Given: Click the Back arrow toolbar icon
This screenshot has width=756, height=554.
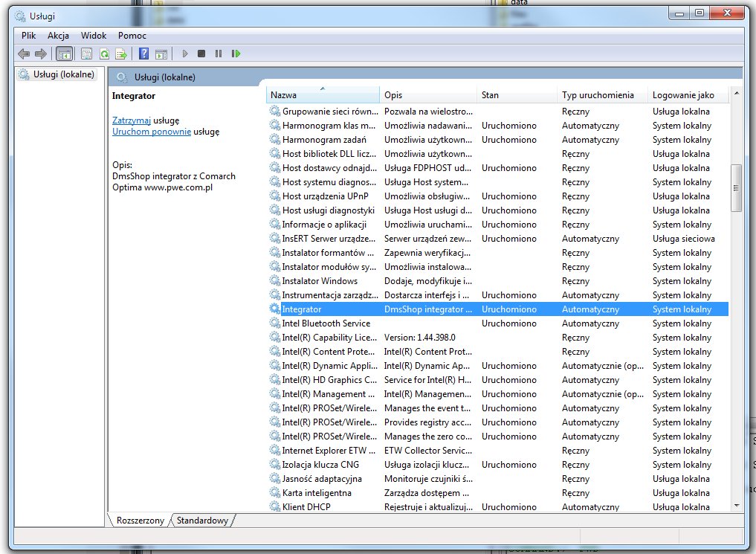Looking at the screenshot, I should point(24,54).
